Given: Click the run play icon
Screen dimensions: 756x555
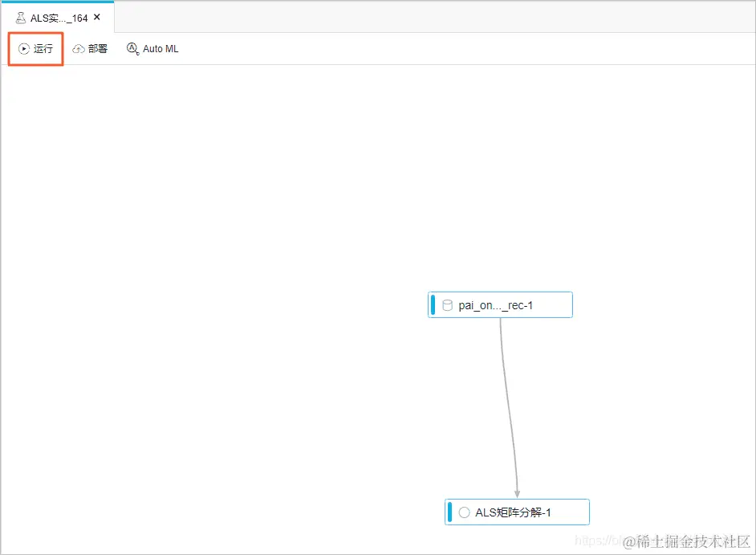Looking at the screenshot, I should click(x=23, y=49).
